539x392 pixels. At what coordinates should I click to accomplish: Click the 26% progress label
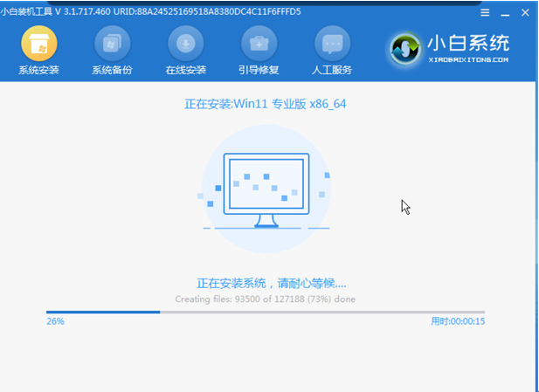click(x=55, y=321)
